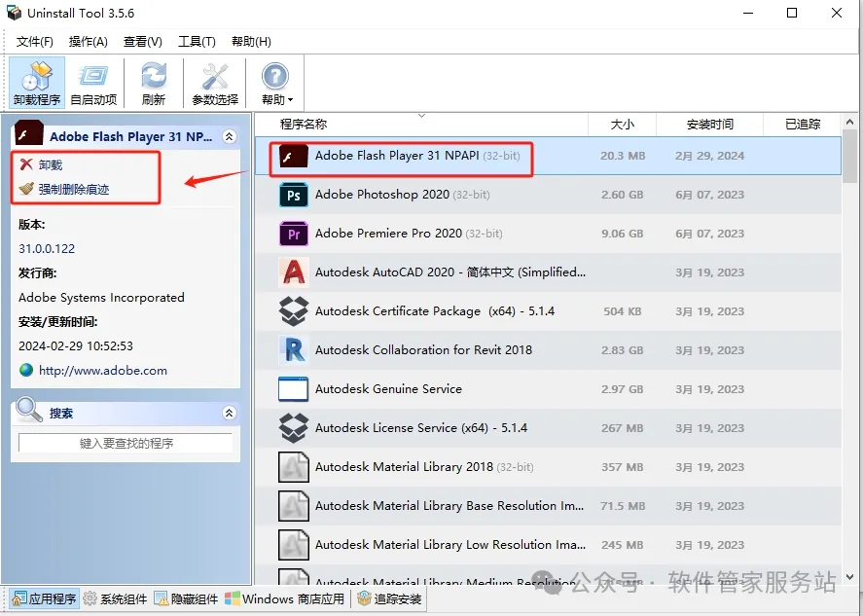Click the 9.06 GB size cell

click(623, 234)
